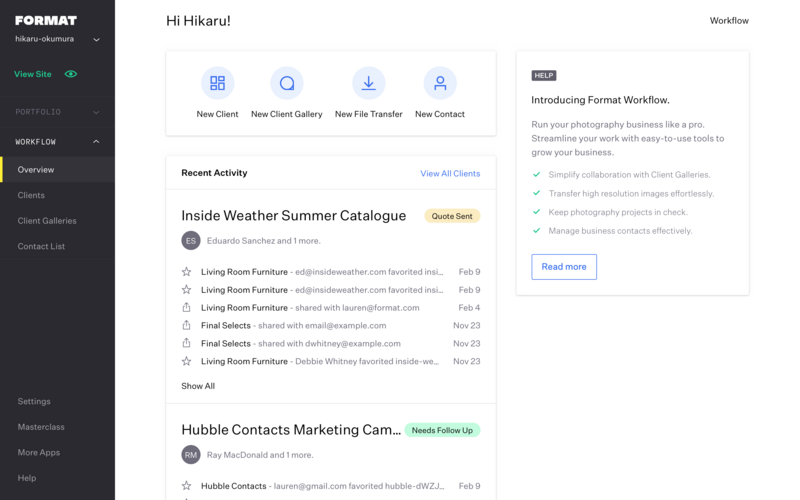Click View All Clients link
Screen dimensions: 800x500
[450, 173]
